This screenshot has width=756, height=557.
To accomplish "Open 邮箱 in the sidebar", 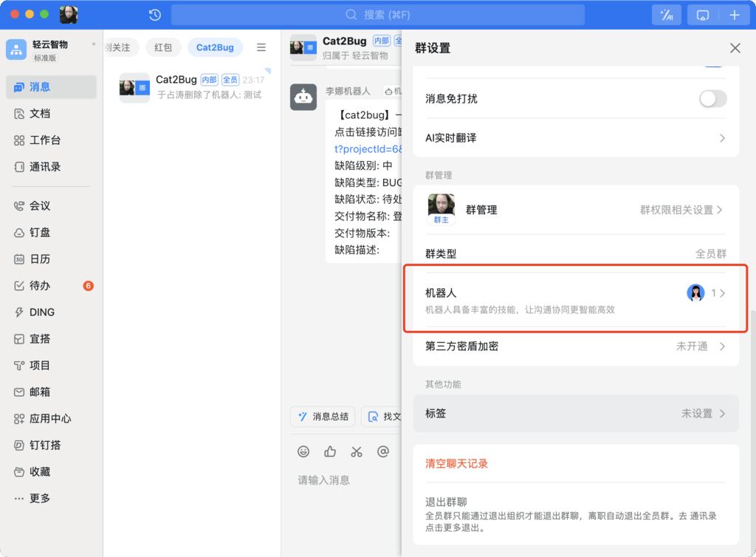I will [51, 392].
